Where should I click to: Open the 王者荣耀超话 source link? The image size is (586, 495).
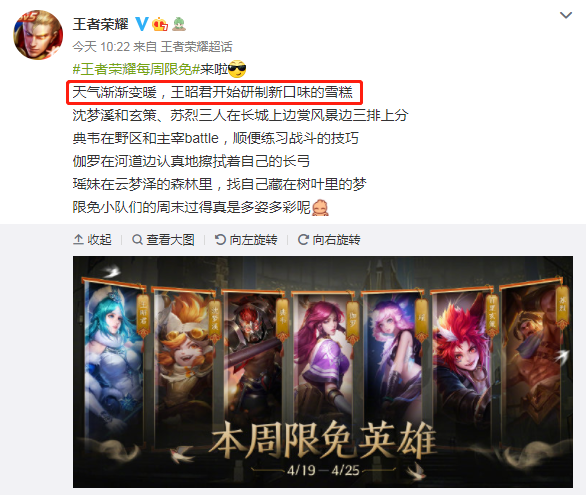pos(197,47)
